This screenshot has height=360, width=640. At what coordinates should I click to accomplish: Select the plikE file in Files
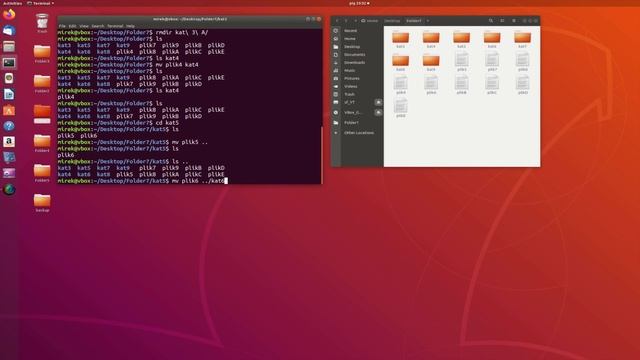coord(400,109)
